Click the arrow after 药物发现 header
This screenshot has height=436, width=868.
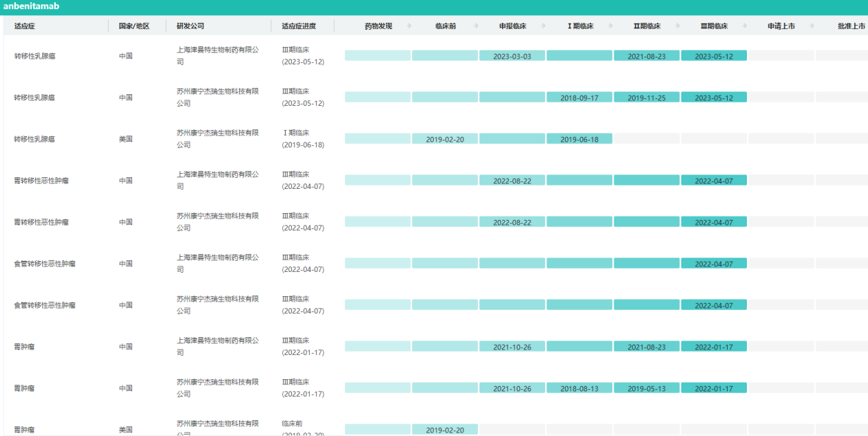click(x=409, y=26)
